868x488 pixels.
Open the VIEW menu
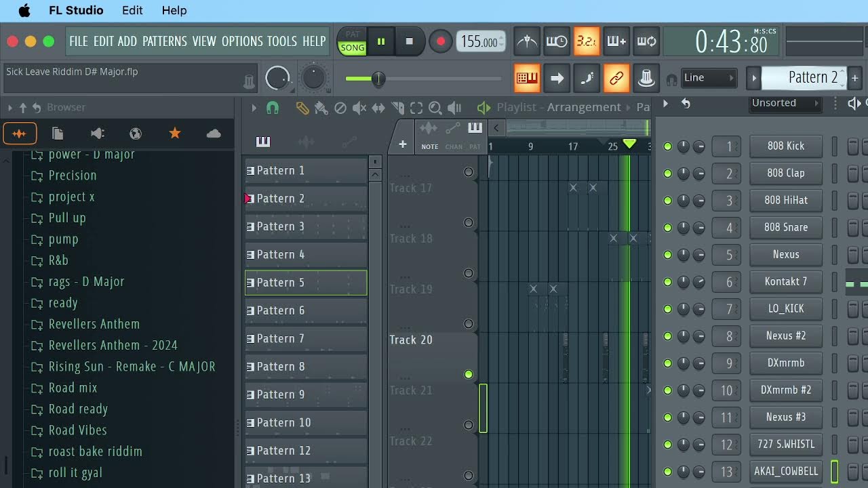coord(204,41)
